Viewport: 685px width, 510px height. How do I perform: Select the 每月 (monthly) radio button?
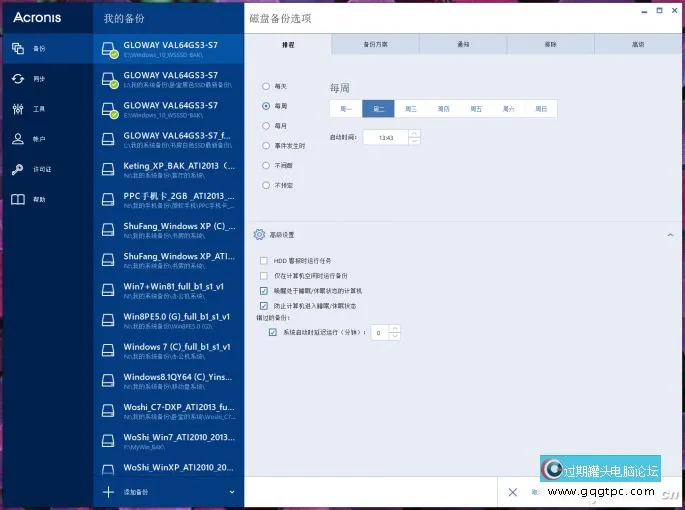pyautogui.click(x=265, y=126)
